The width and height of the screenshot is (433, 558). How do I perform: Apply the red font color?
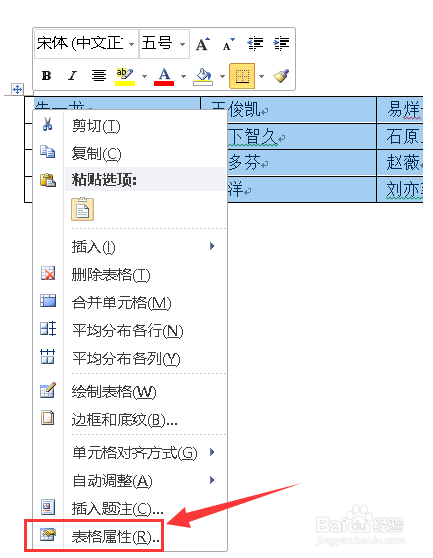(x=164, y=77)
